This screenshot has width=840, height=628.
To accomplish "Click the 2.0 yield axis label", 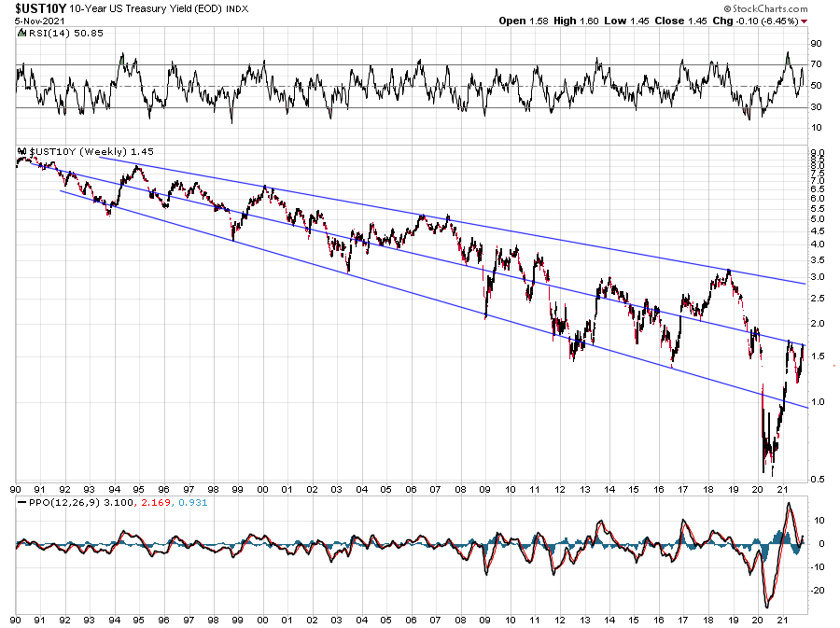I will (818, 324).
